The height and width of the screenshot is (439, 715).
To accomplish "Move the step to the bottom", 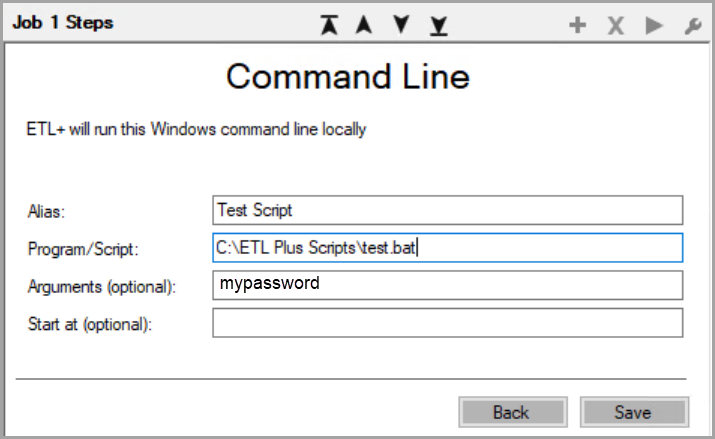I will point(438,25).
